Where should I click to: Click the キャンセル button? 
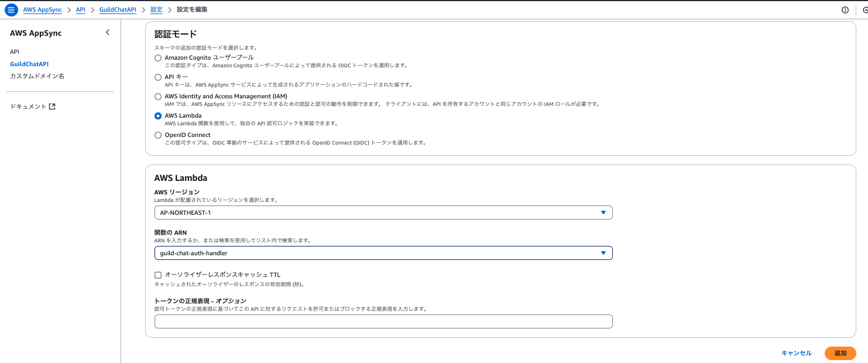pos(797,353)
